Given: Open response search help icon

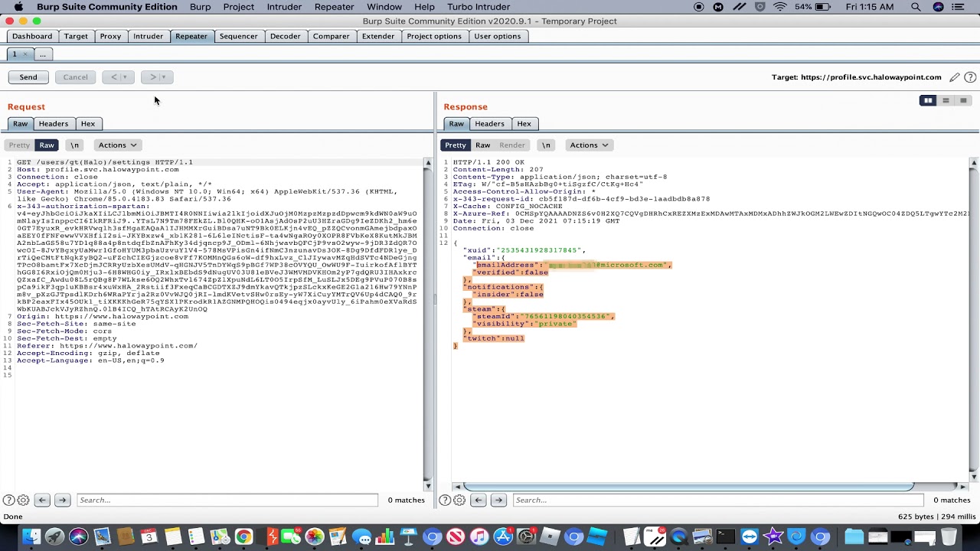Looking at the screenshot, I should [x=445, y=500].
